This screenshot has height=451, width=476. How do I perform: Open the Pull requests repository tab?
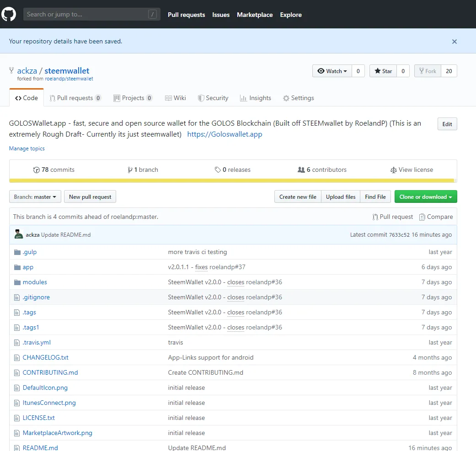coord(75,98)
